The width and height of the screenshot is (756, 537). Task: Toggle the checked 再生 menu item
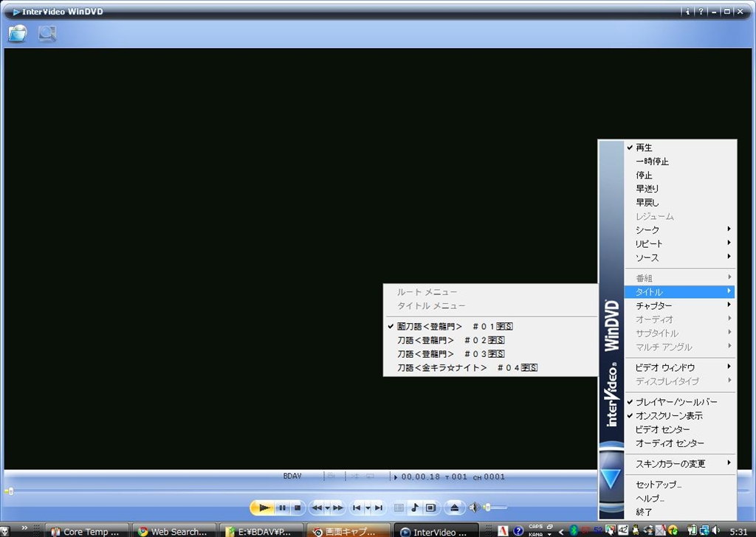[x=680, y=148]
